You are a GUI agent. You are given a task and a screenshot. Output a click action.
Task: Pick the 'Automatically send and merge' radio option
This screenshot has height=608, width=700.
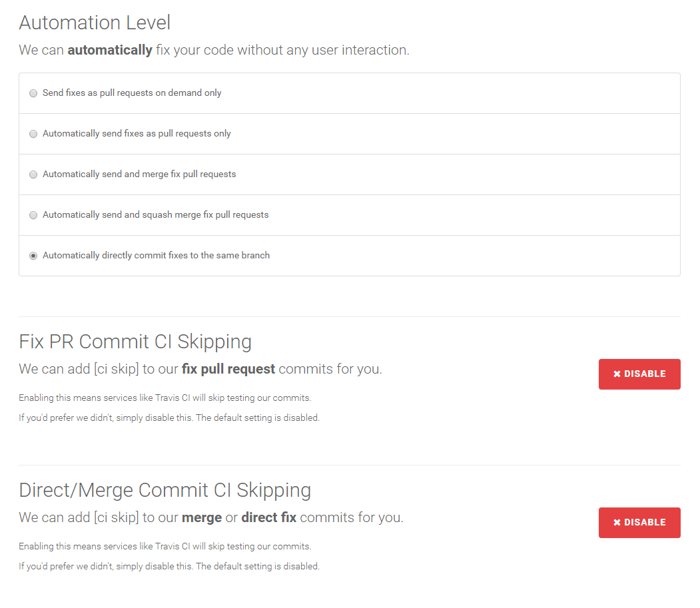(33, 174)
